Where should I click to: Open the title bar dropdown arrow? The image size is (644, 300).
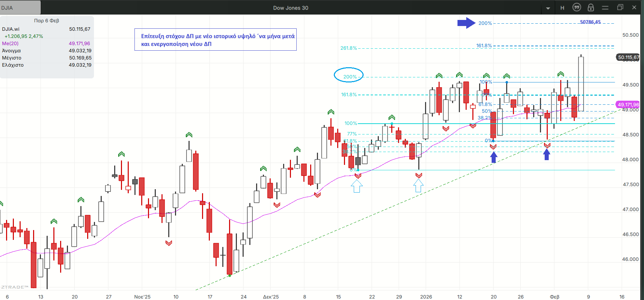548,8
